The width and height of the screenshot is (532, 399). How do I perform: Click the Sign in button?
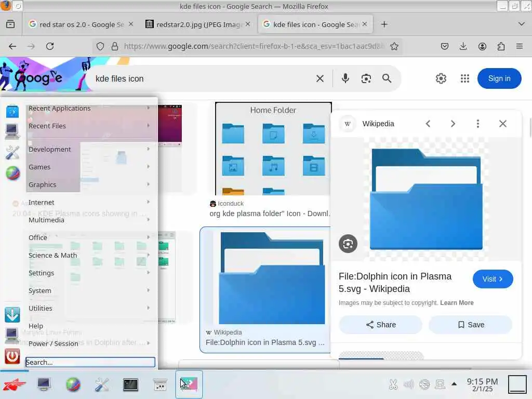point(499,78)
